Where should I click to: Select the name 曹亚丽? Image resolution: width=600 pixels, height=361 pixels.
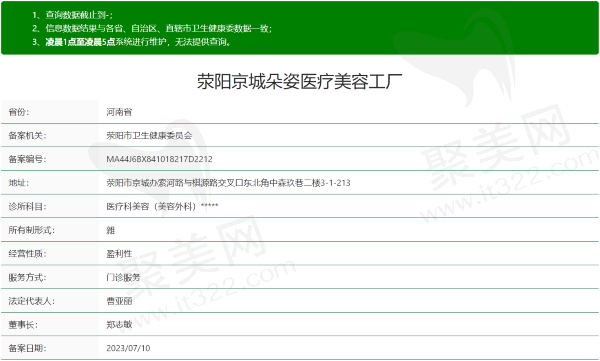pyautogui.click(x=119, y=301)
